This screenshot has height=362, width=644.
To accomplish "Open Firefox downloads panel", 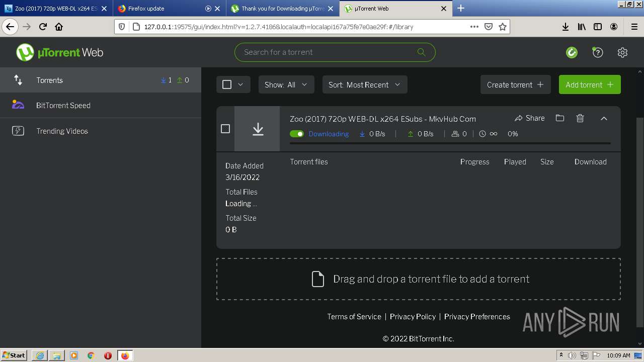I will point(565,27).
